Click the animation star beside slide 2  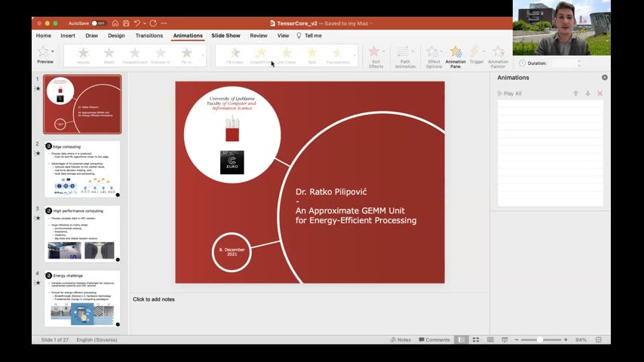[x=38, y=153]
